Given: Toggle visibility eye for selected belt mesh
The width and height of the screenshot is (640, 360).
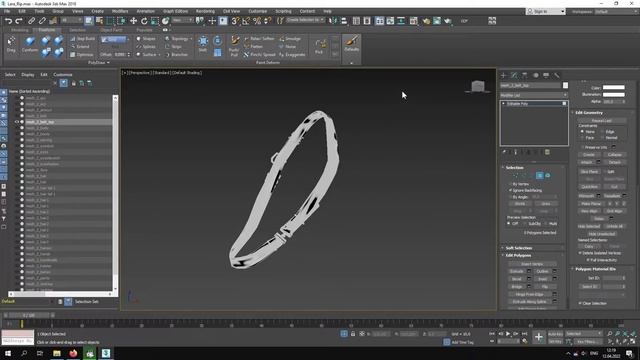Looking at the screenshot, I should [x=17, y=122].
